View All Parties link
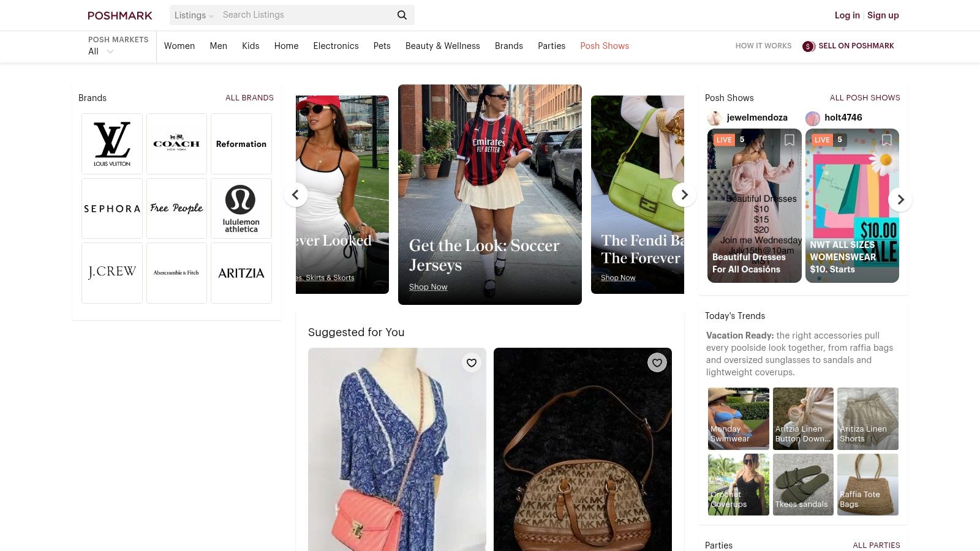This screenshot has height=551, width=980. 876,545
